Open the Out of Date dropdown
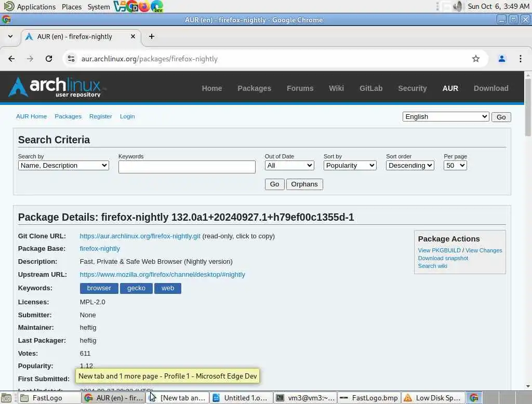This screenshot has height=404, width=532. point(289,166)
